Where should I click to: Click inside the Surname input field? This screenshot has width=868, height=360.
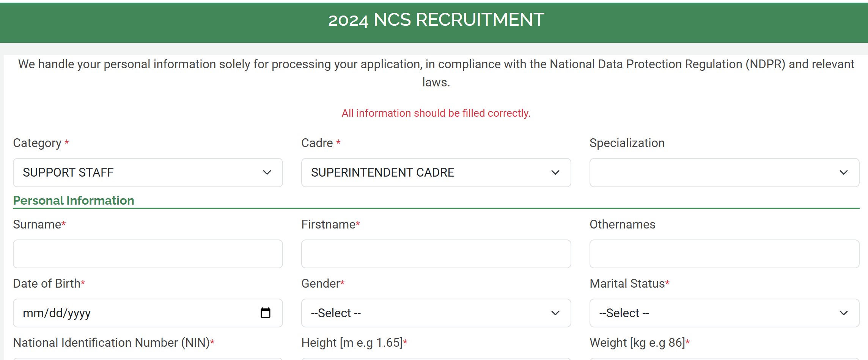point(148,254)
